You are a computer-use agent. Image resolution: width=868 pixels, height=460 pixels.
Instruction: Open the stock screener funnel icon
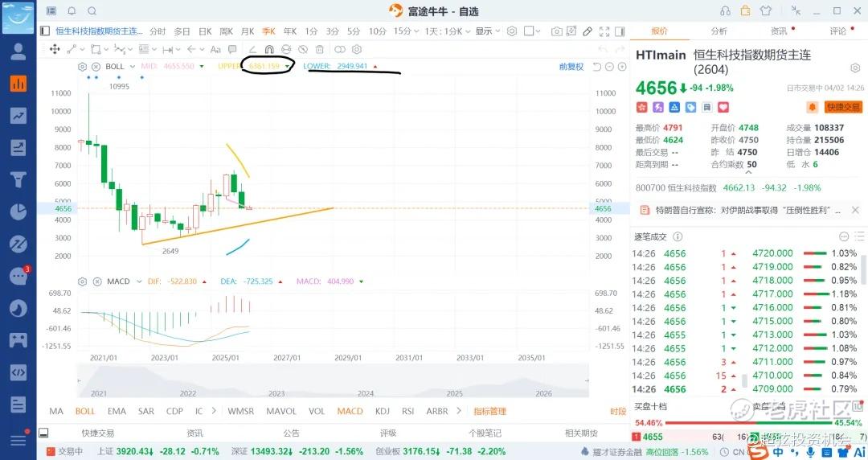tap(18, 179)
